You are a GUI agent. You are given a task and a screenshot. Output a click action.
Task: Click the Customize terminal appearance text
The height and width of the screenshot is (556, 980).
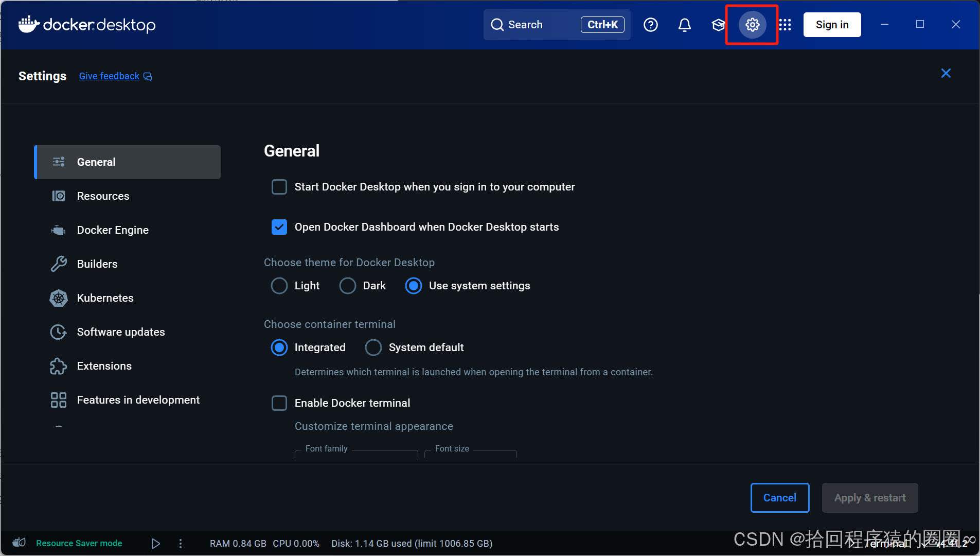coord(374,426)
